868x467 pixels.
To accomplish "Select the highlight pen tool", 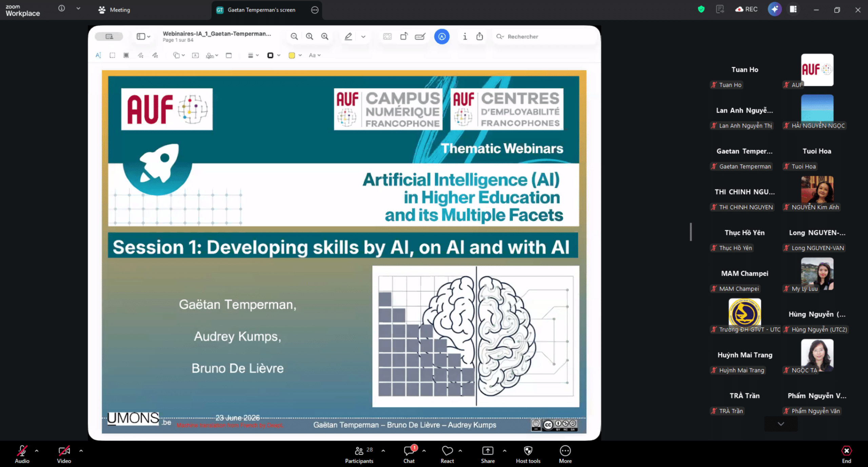I will 348,36.
